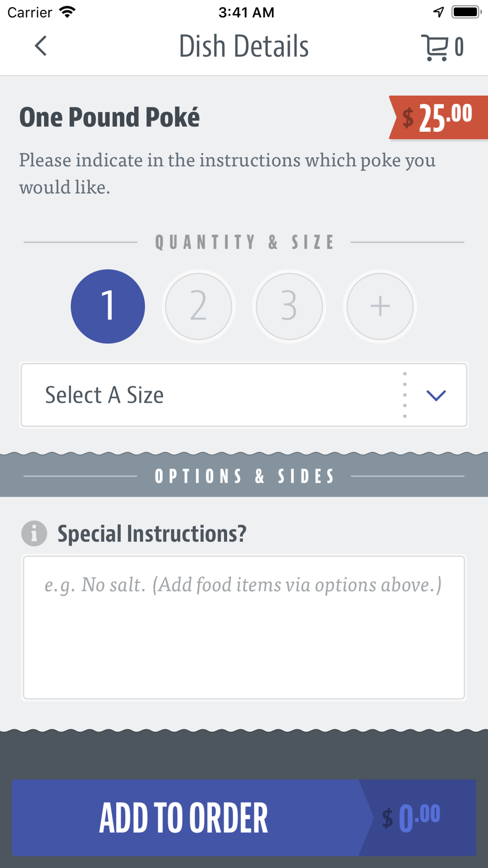Open the Select A Size dropdown
Viewport: 488px width, 868px height.
pos(244,395)
